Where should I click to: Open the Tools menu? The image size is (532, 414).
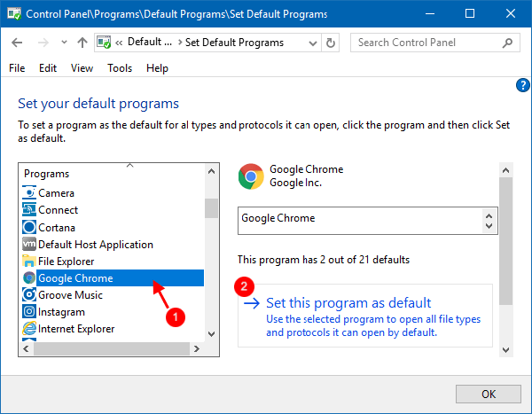coord(120,68)
